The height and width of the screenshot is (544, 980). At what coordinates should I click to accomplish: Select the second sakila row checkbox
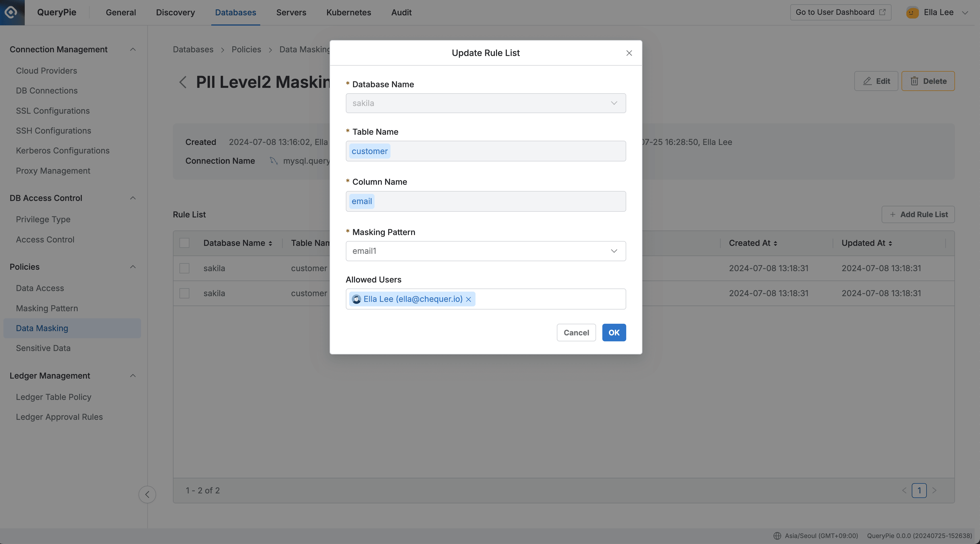tap(184, 293)
